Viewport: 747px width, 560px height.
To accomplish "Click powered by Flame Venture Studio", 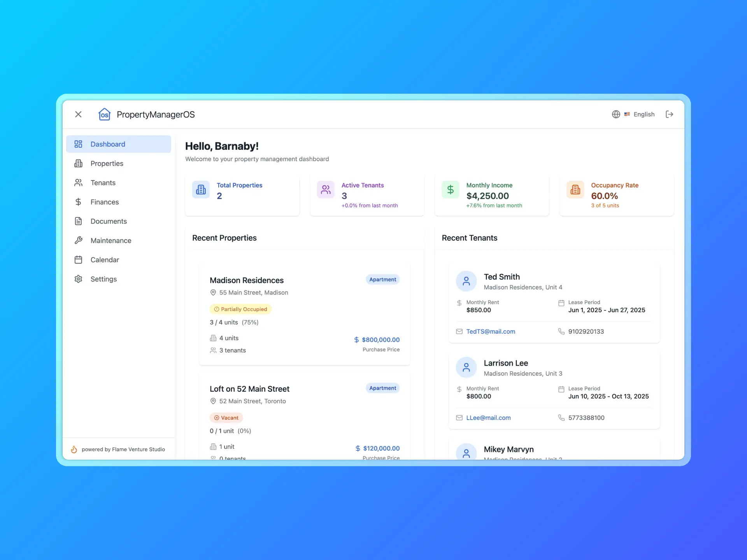I will point(123,450).
